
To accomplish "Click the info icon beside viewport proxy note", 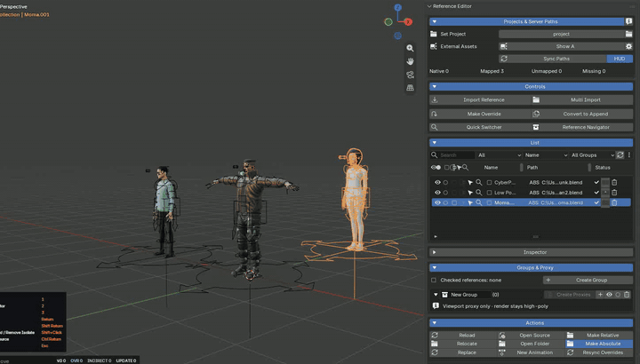I will [x=436, y=305].
